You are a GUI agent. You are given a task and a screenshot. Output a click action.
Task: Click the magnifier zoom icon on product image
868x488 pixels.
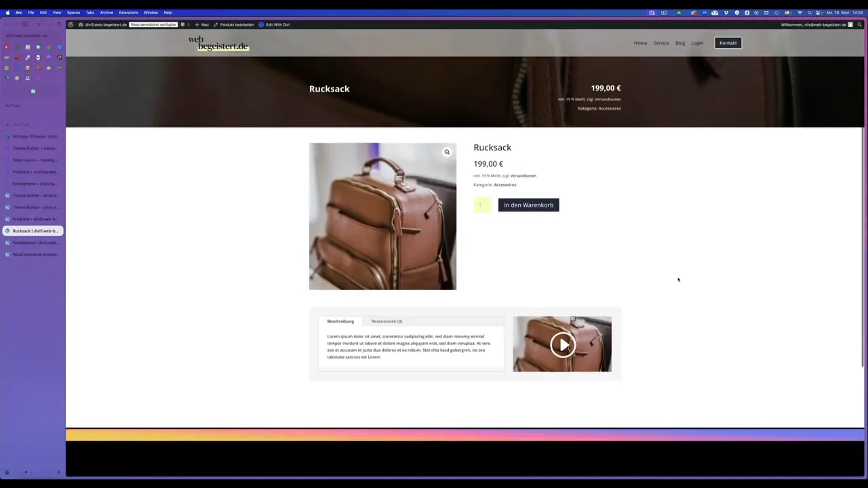447,152
